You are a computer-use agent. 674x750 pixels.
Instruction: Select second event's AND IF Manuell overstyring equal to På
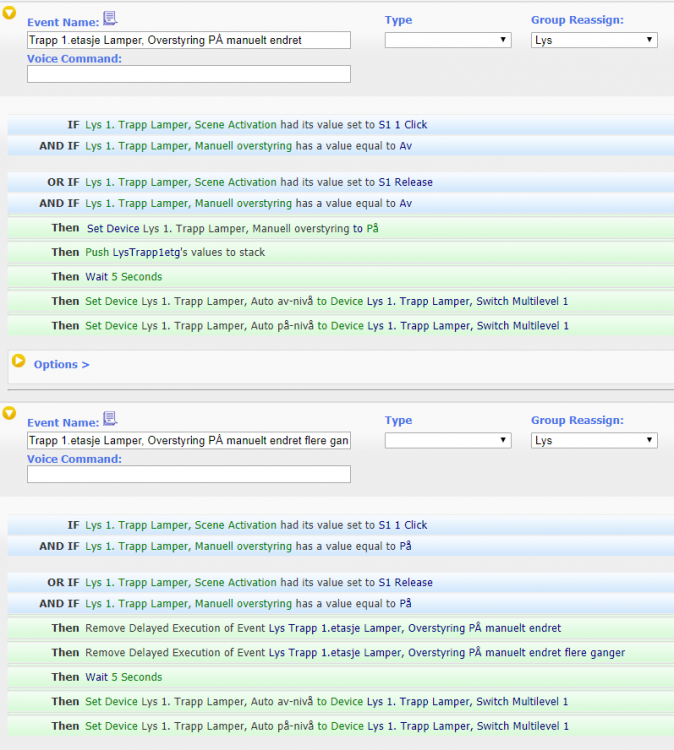point(341,546)
